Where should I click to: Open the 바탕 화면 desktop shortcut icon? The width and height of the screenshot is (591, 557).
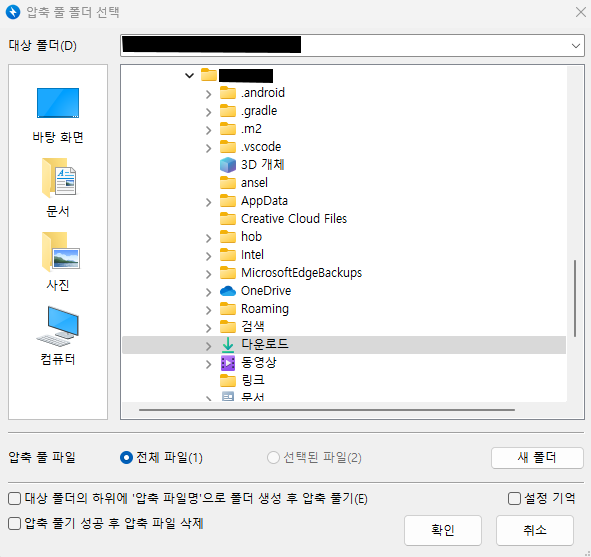(58, 103)
